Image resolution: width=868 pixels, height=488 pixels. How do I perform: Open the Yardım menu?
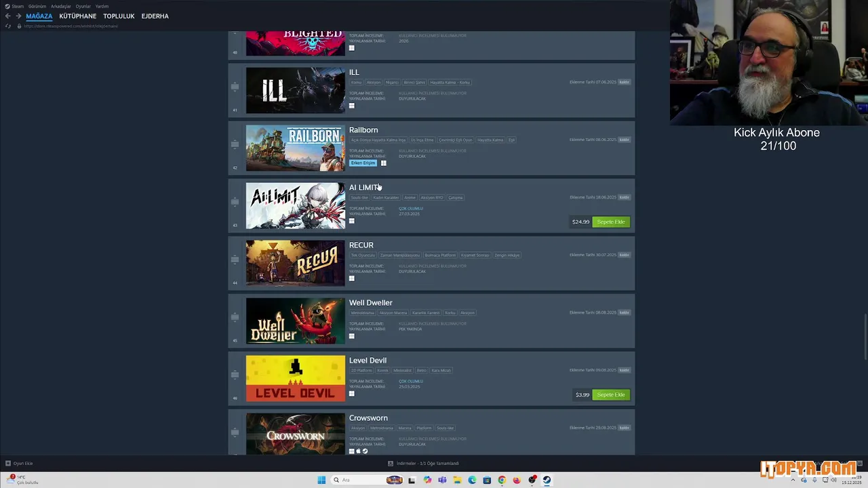point(102,6)
